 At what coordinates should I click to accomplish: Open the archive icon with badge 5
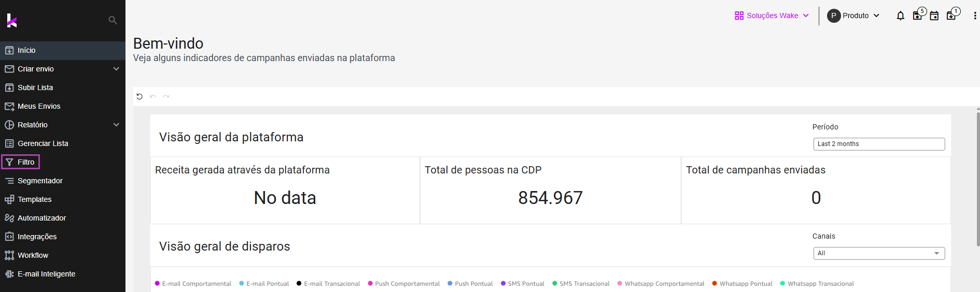coord(917,16)
